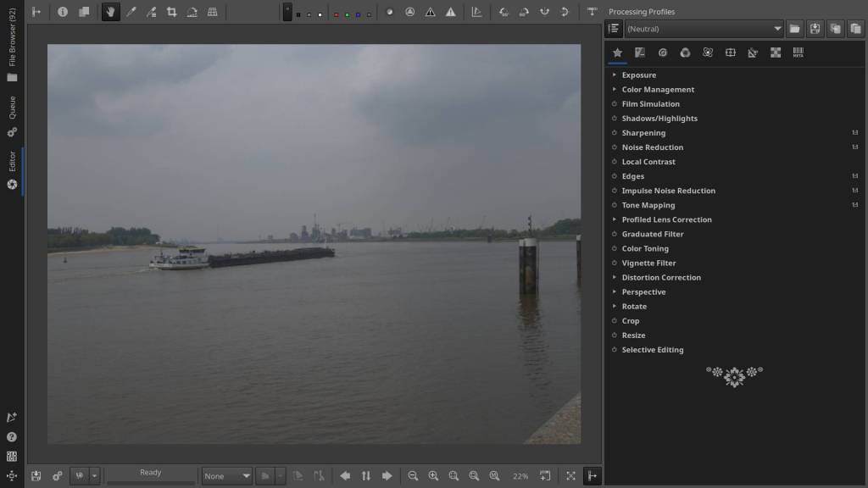Save the current image with disk icon
The width and height of the screenshot is (868, 488).
[36, 476]
